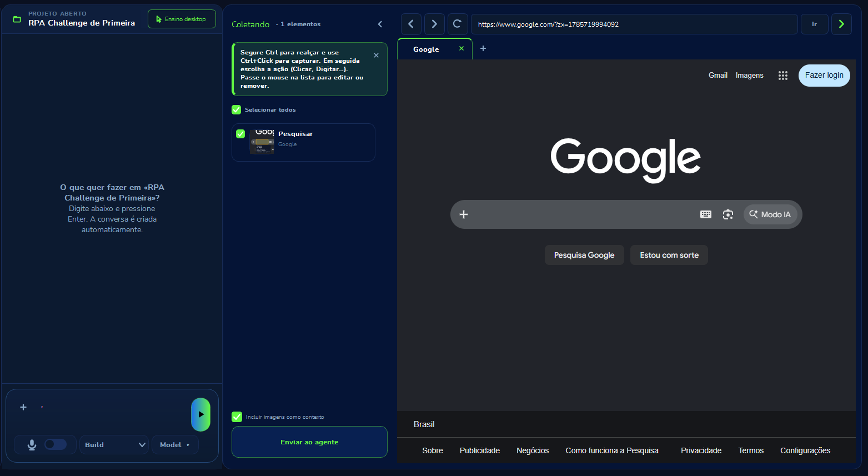Image resolution: width=868 pixels, height=476 pixels.
Task: Click the Pesquisa Google button
Action: (x=584, y=255)
